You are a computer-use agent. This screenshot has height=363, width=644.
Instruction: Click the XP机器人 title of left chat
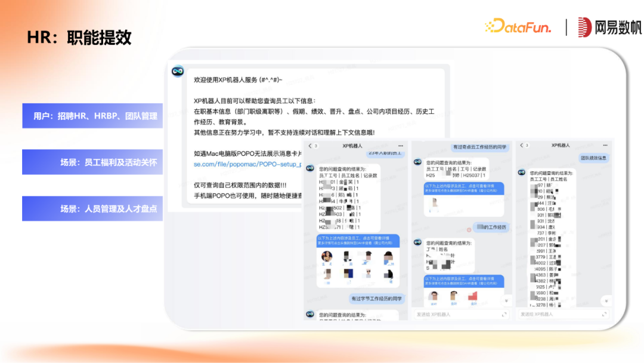[352, 146]
